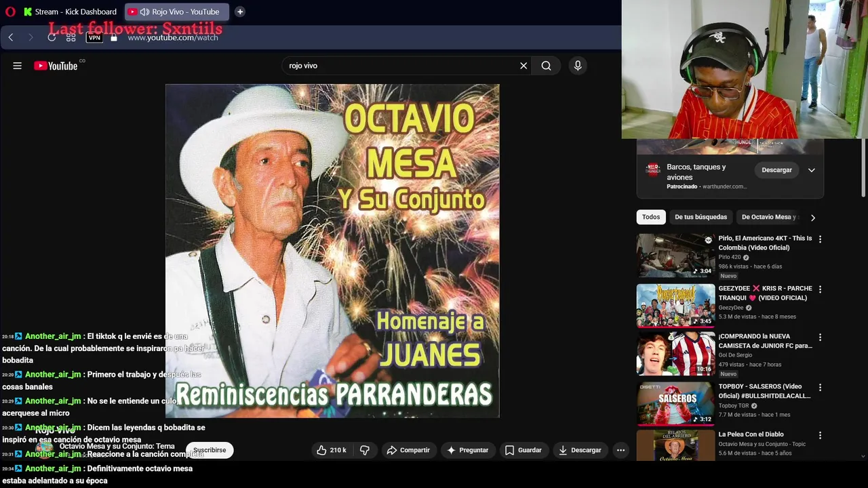This screenshot has height=488, width=868.
Task: Switch to Stream - Kick Dashboard tab
Action: pyautogui.click(x=70, y=12)
